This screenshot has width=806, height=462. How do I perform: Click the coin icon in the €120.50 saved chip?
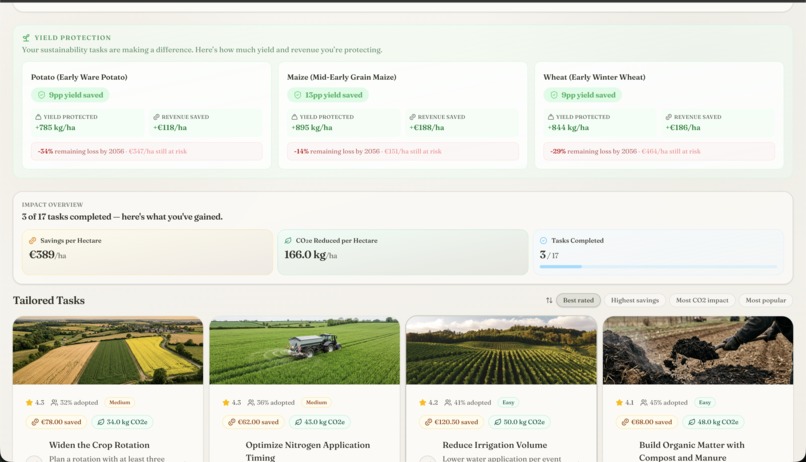[x=428, y=422]
